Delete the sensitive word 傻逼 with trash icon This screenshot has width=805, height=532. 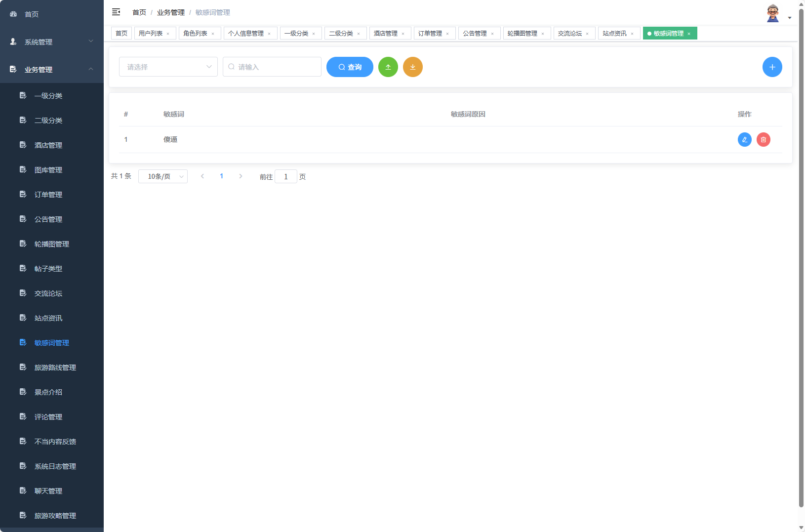pos(763,139)
